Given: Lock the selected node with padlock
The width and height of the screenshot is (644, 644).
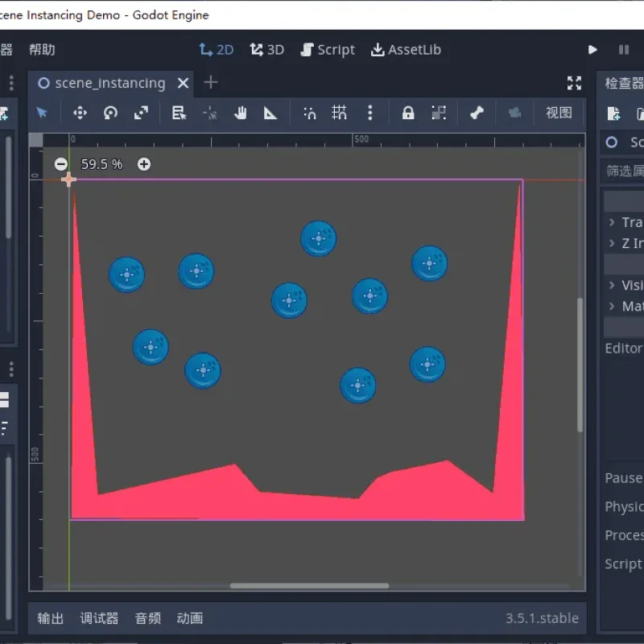Looking at the screenshot, I should pyautogui.click(x=408, y=113).
